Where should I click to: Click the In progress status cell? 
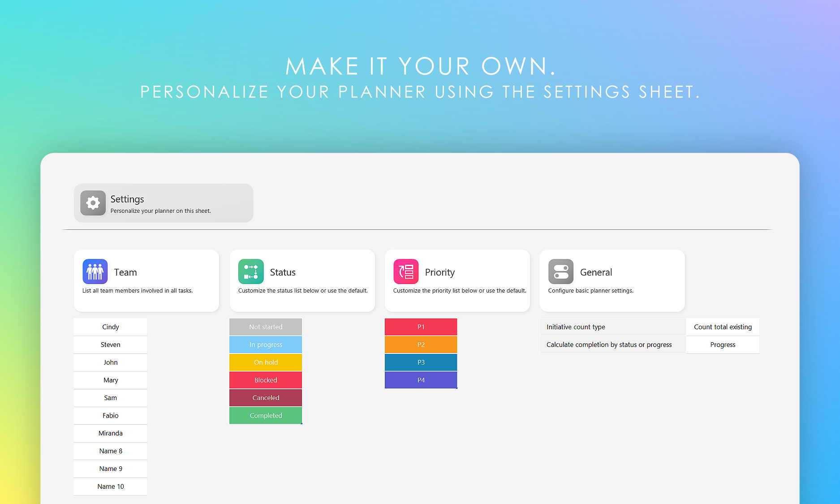click(266, 345)
